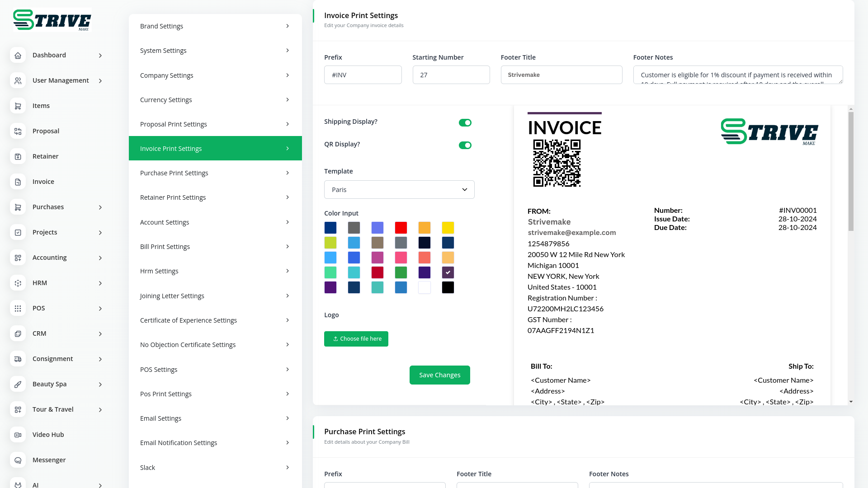Click the Invoice document icon

[x=18, y=182]
